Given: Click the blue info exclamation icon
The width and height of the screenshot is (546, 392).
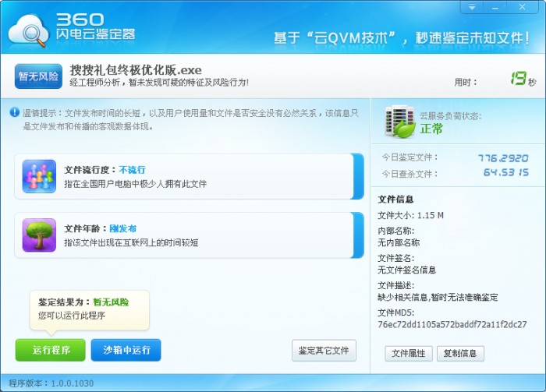Looking at the screenshot, I should pos(14,112).
